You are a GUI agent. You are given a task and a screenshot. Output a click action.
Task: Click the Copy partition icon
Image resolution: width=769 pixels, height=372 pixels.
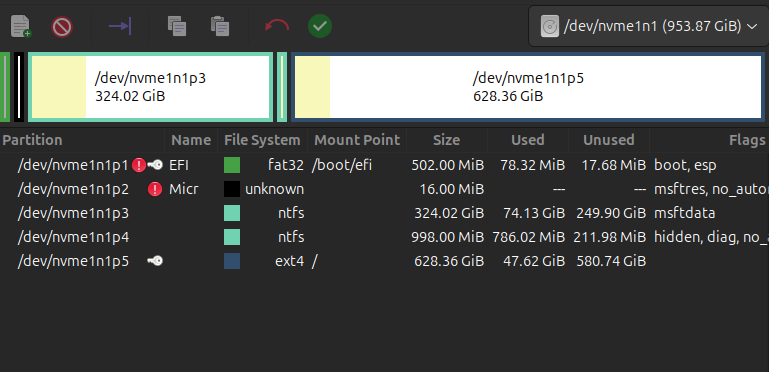tap(177, 26)
